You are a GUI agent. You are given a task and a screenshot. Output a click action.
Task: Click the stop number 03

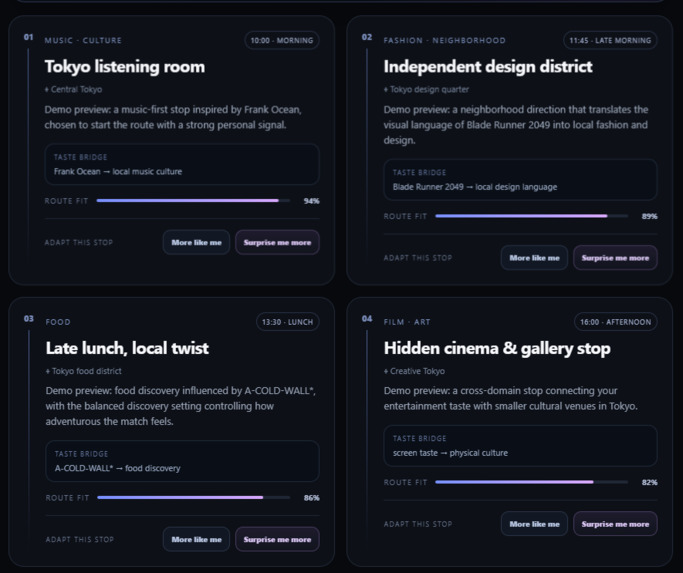[29, 319]
